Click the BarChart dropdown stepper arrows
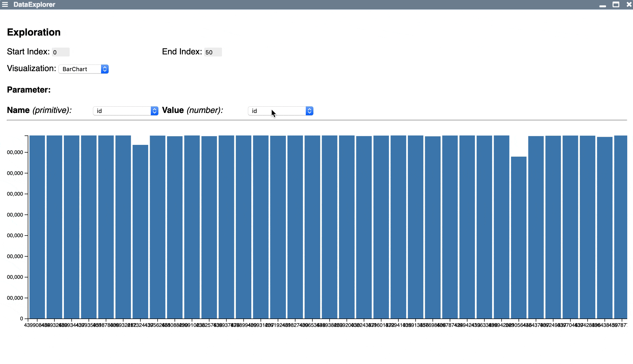 pyautogui.click(x=105, y=69)
